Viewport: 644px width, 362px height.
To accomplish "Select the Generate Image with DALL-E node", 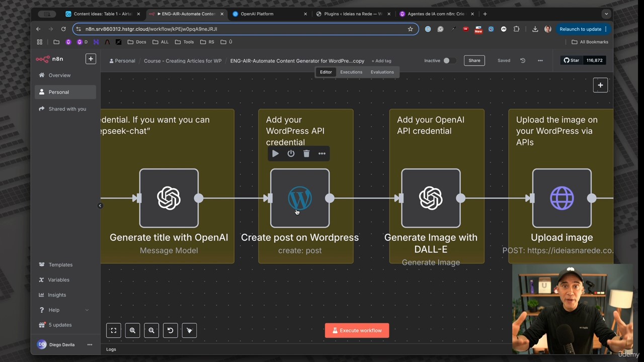I will 431,198.
